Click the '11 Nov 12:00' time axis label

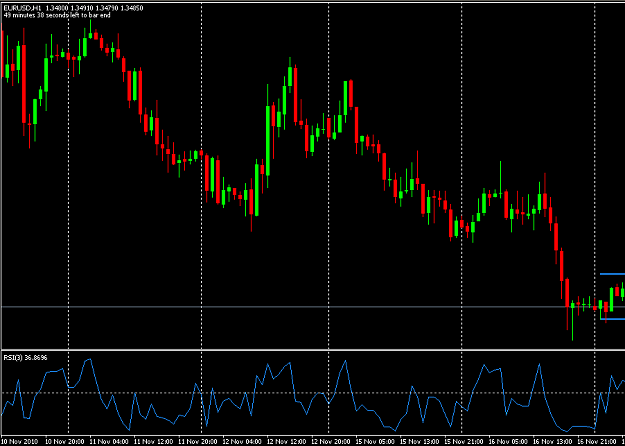click(x=153, y=442)
